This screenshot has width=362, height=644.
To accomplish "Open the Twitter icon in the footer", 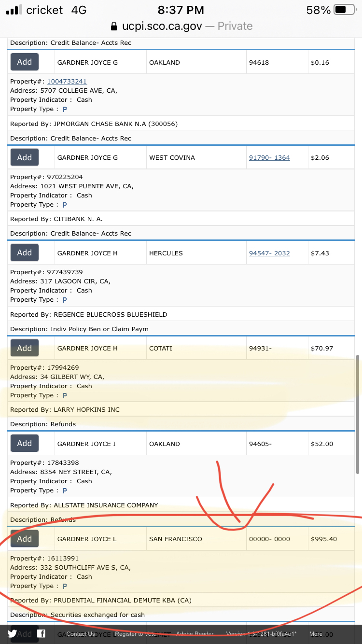I will coord(13,634).
